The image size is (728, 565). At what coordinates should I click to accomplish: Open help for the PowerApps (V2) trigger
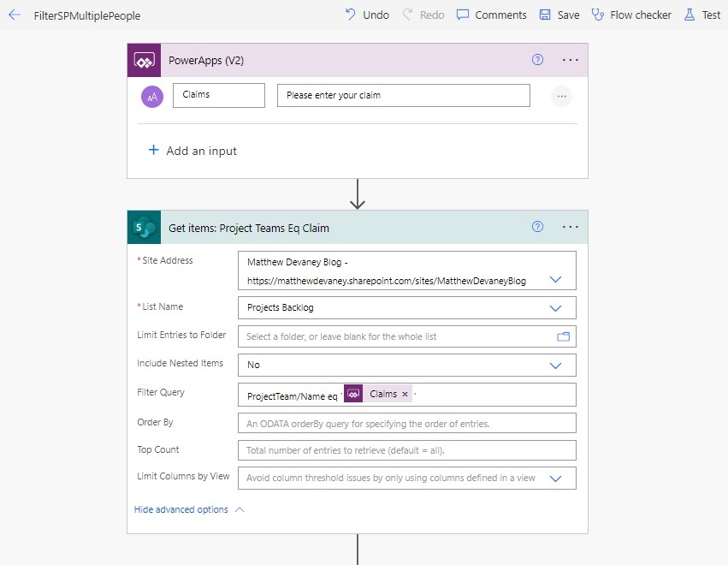coord(537,59)
